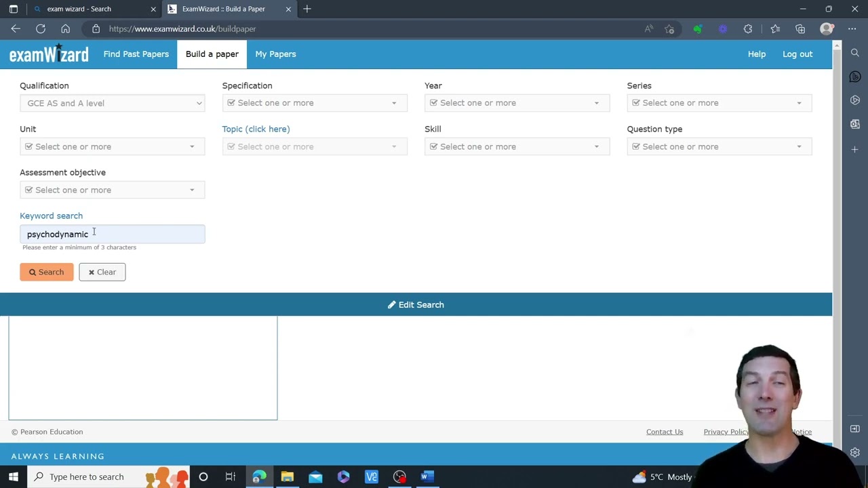Expand the Assessment objective dropdown
Screen dimensions: 868x488
pyautogui.click(x=113, y=190)
